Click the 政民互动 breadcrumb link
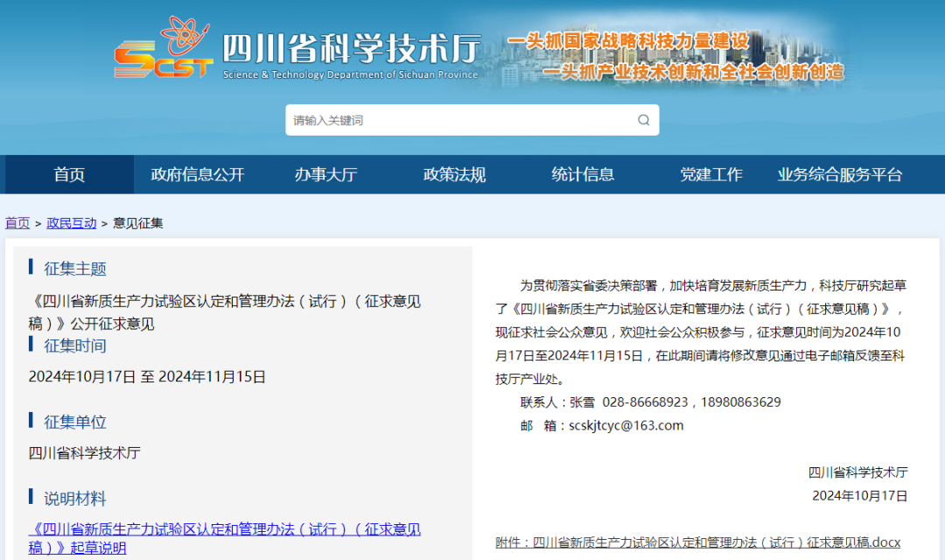This screenshot has width=945, height=560. (71, 222)
